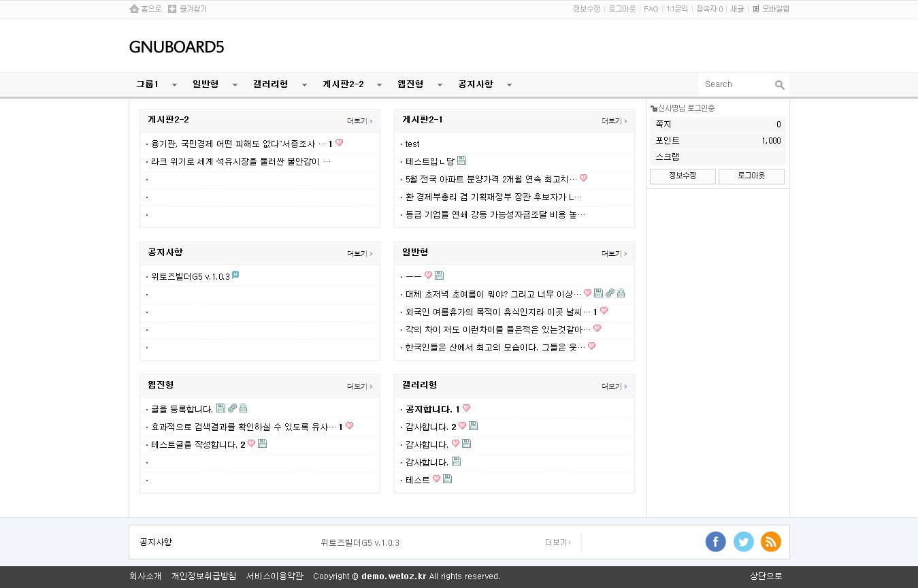Open the 'test' post in 게시판2-1
This screenshot has width=918, height=588.
[x=412, y=144]
